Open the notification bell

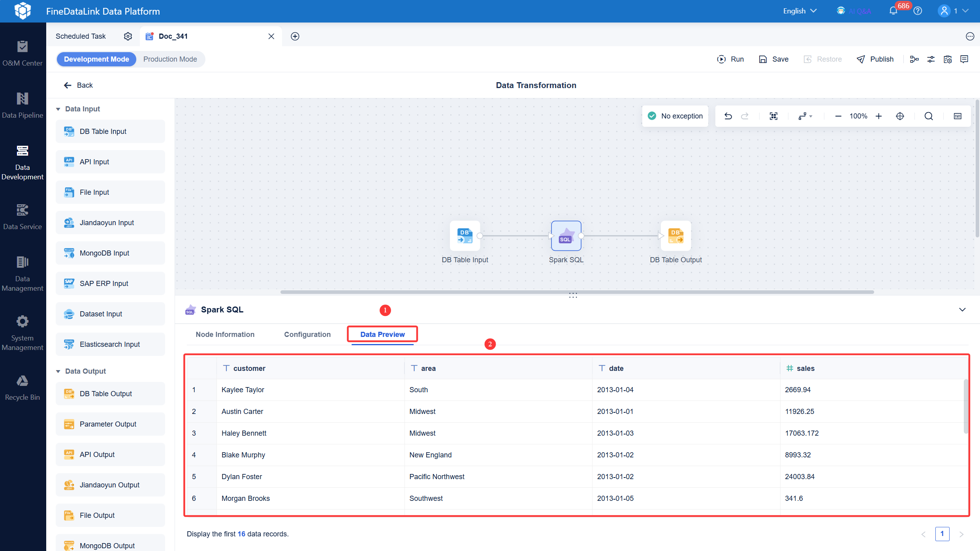click(x=893, y=11)
